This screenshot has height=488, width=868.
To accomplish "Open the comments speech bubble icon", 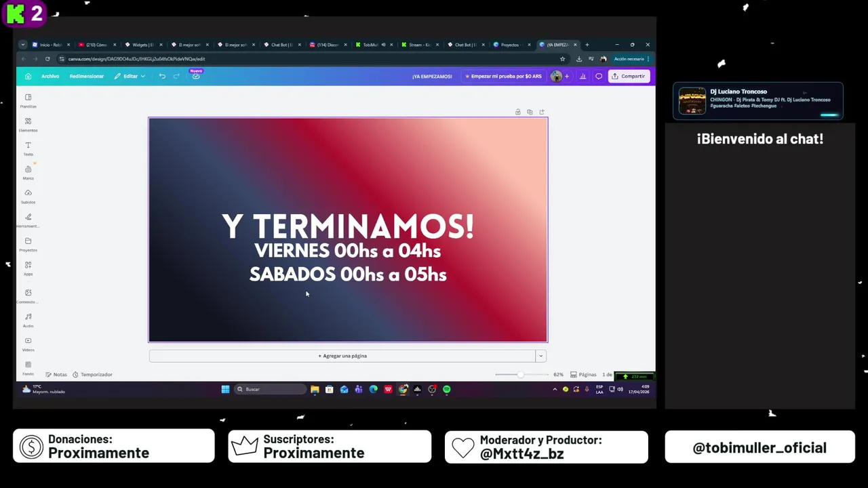I will tap(599, 76).
